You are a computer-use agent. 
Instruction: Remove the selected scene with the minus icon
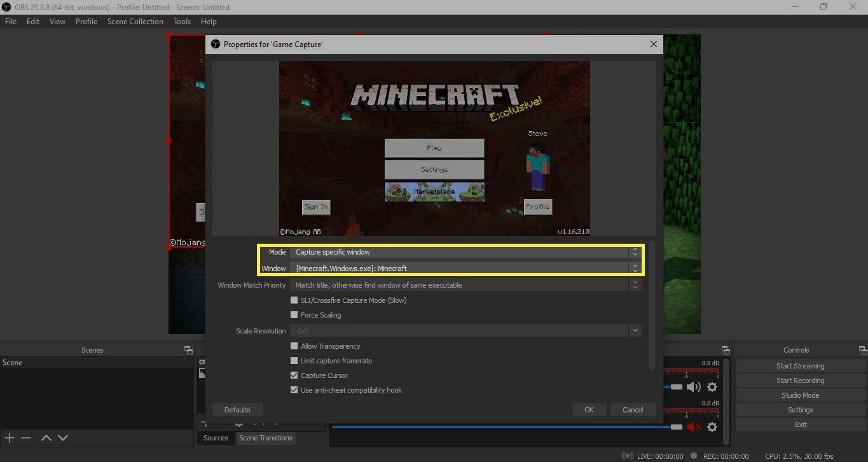26,438
